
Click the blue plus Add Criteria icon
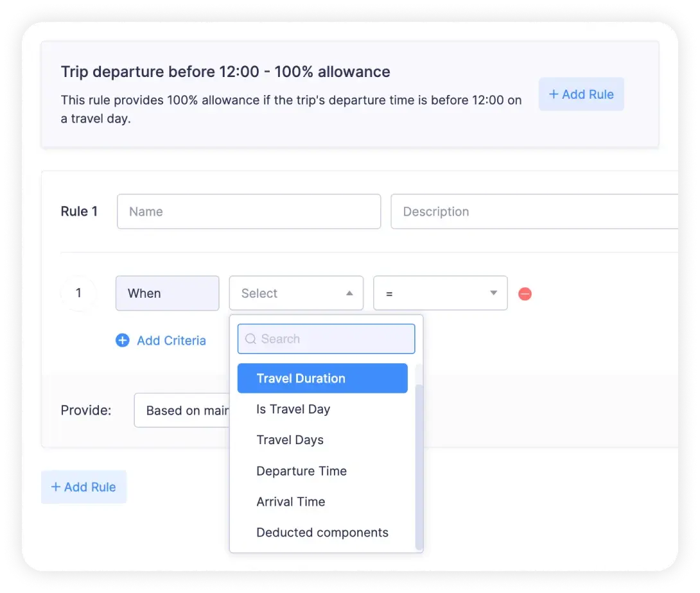pyautogui.click(x=122, y=340)
